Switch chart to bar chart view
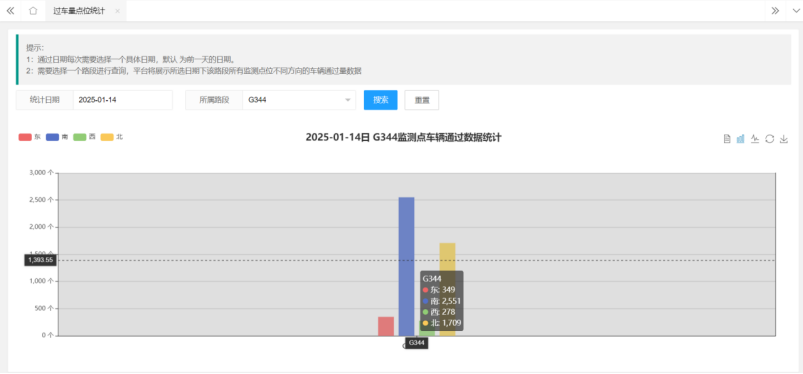The image size is (803, 374). (741, 139)
